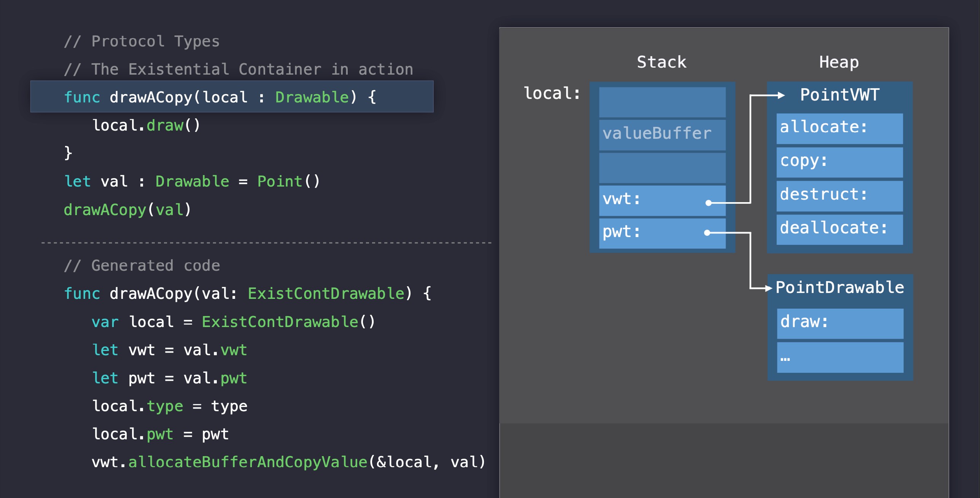Click the PointVWT table heading
980x498 pixels.
839,95
